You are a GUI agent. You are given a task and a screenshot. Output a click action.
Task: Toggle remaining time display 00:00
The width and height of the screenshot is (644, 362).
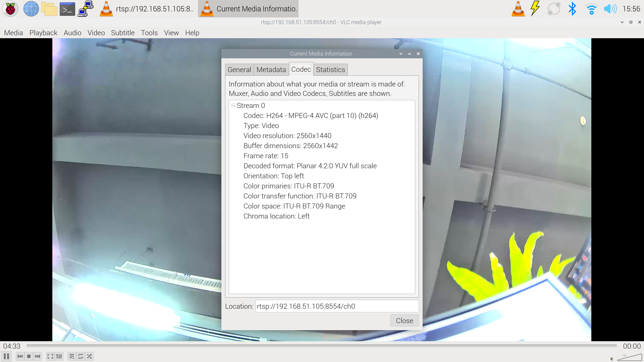pyautogui.click(x=632, y=346)
